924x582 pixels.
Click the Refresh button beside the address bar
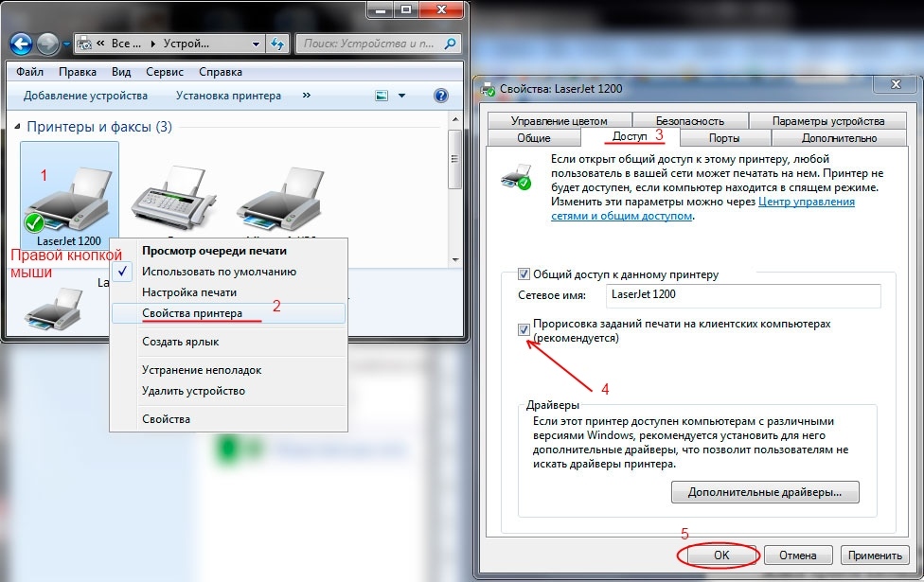click(277, 44)
